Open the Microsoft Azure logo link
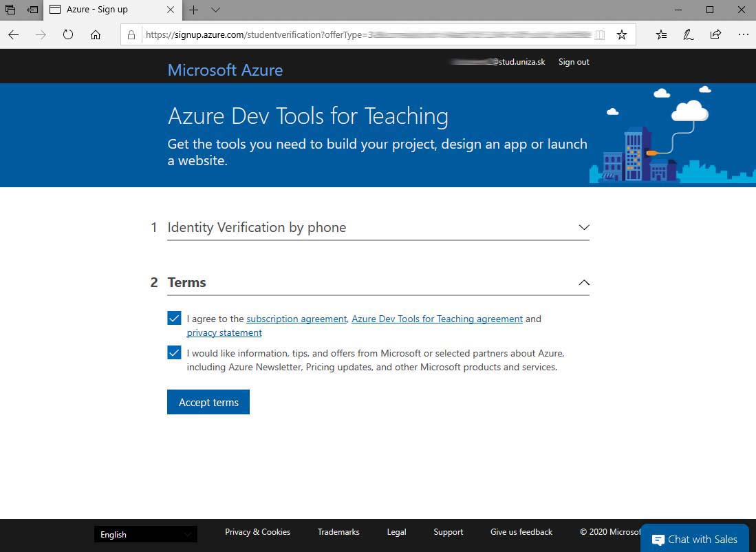Screen dimensions: 756x552 point(225,70)
